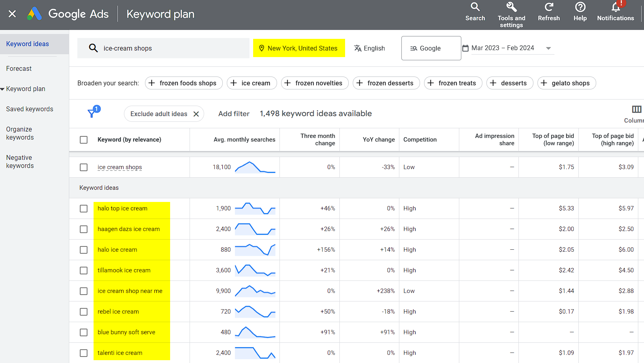644x363 pixels.
Task: Open the Notifications bell
Action: point(616,7)
